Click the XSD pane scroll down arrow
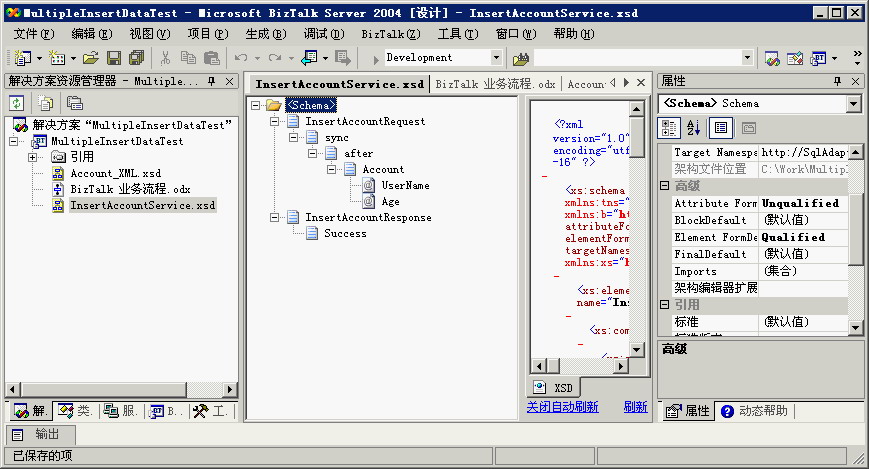Viewport: 869px width, 469px height. pos(636,350)
